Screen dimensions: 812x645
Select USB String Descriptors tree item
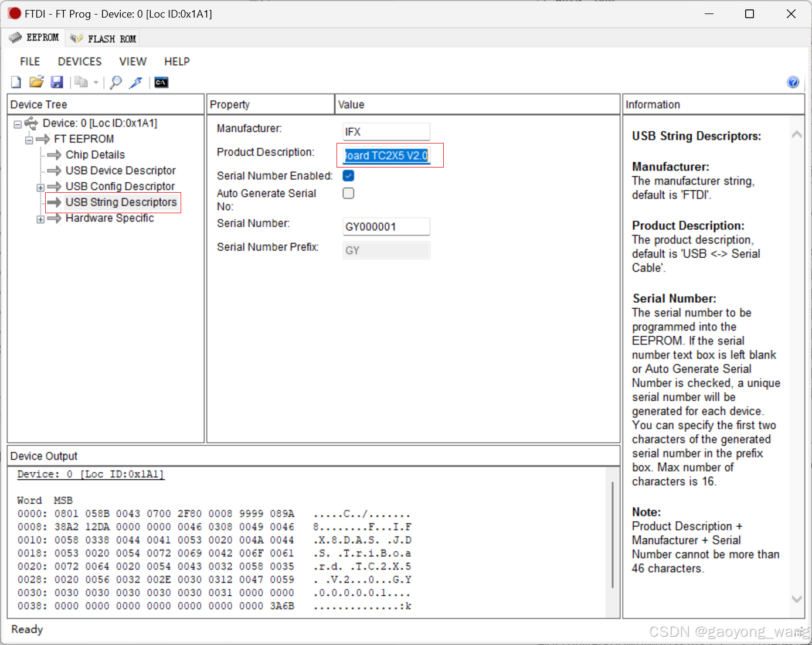tap(121, 202)
